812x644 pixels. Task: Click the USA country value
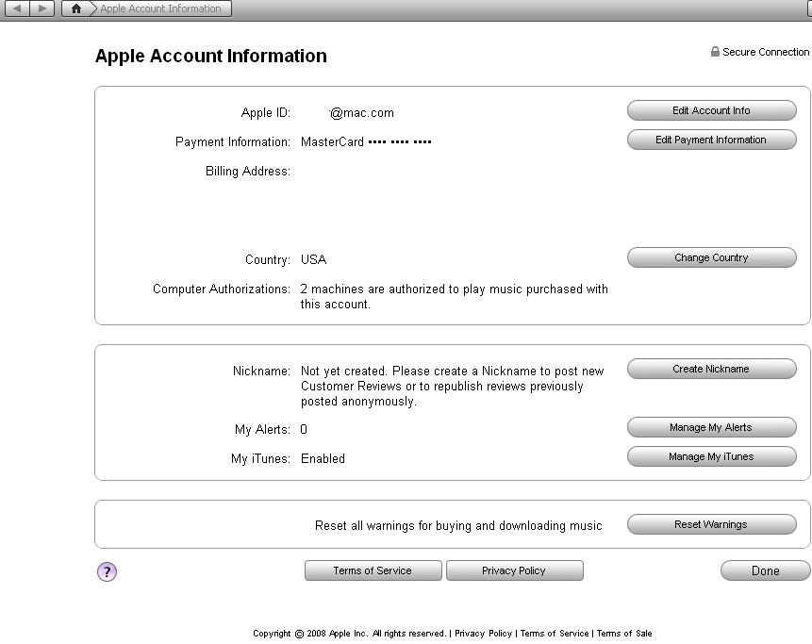click(313, 259)
